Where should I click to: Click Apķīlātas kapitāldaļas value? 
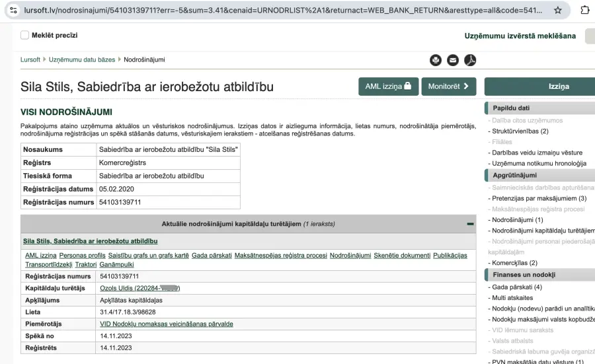pos(132,301)
